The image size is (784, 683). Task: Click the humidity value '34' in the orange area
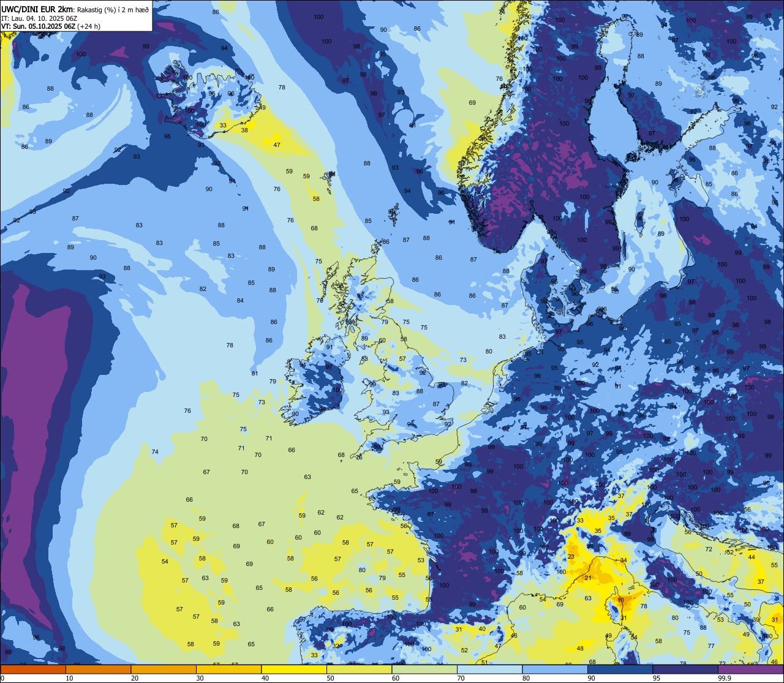(x=624, y=560)
